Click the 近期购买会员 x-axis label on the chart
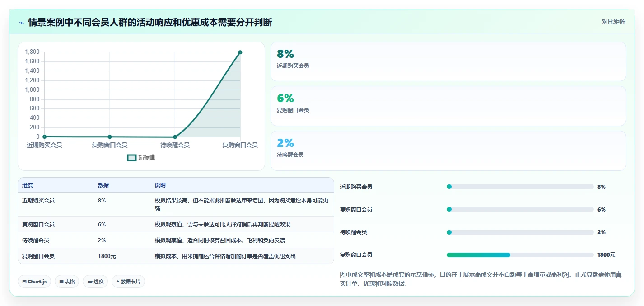This screenshot has height=306, width=644. [x=44, y=145]
